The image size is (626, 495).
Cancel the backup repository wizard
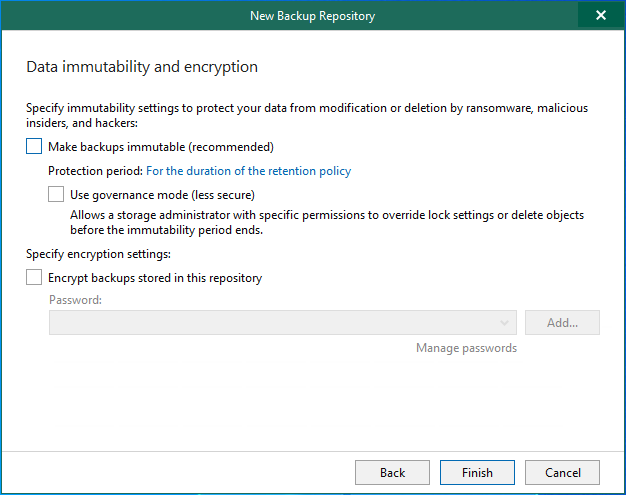click(562, 472)
